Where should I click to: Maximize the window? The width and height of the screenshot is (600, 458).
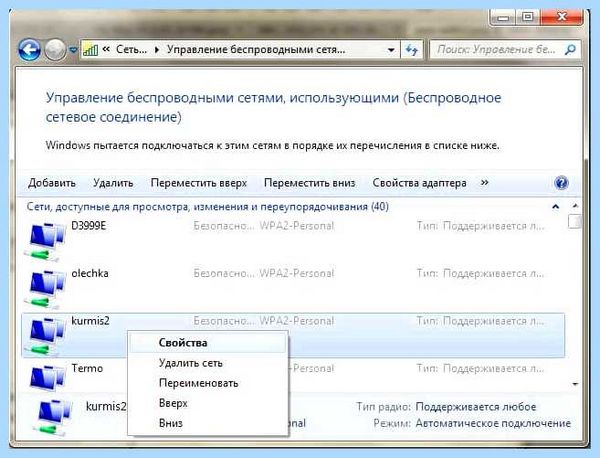click(528, 17)
